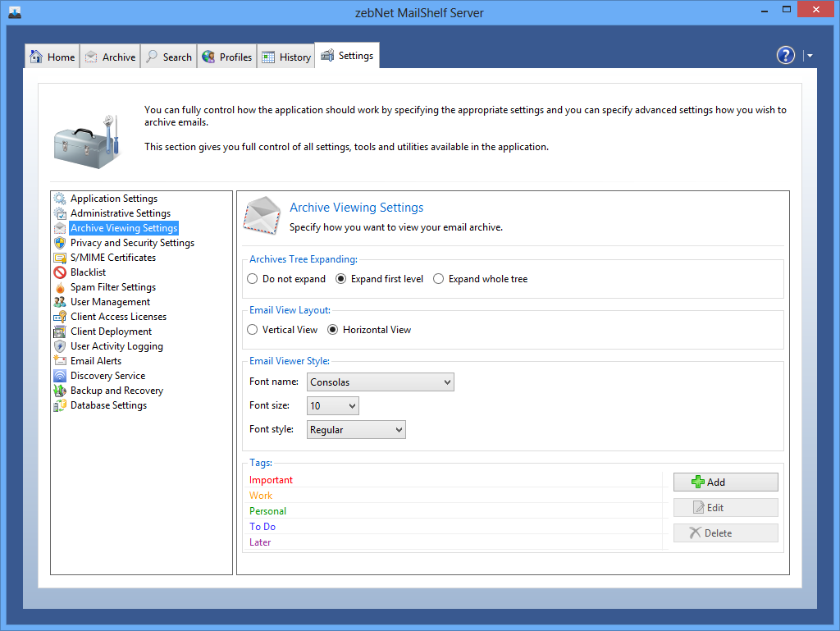The image size is (840, 631).
Task: Select Expand whole tree radio button
Action: coord(439,279)
